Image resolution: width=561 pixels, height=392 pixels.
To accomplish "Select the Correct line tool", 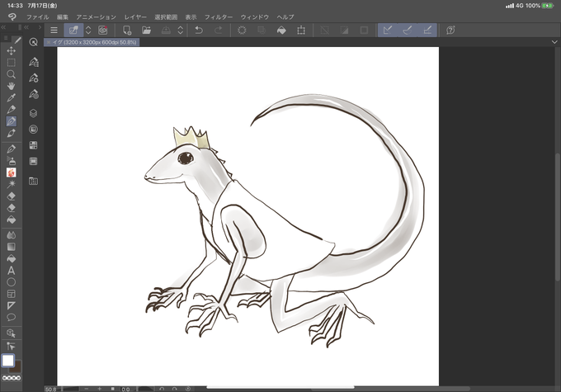I will pos(11,346).
